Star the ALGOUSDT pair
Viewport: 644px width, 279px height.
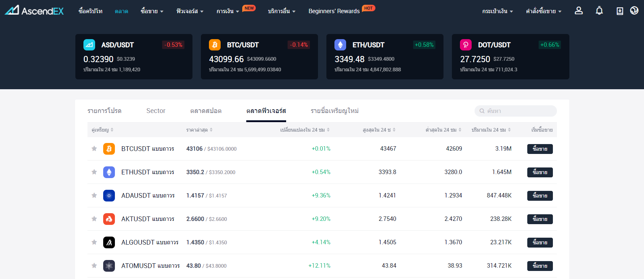(x=94, y=242)
